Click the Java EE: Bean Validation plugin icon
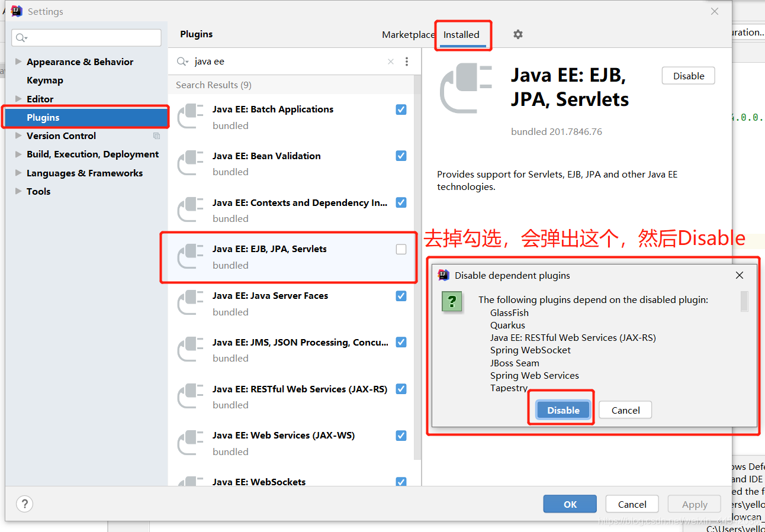 pos(191,164)
